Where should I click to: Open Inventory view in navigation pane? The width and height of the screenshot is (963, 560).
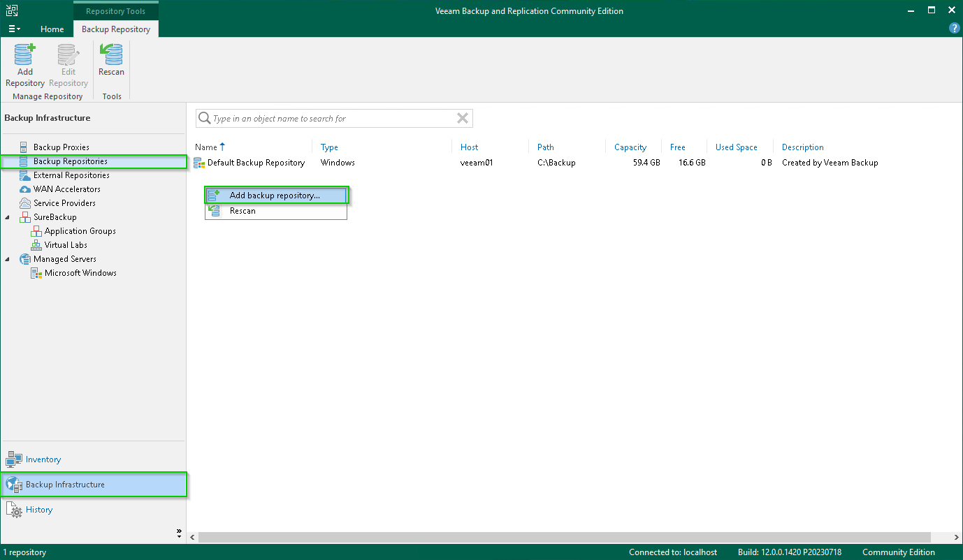click(43, 459)
